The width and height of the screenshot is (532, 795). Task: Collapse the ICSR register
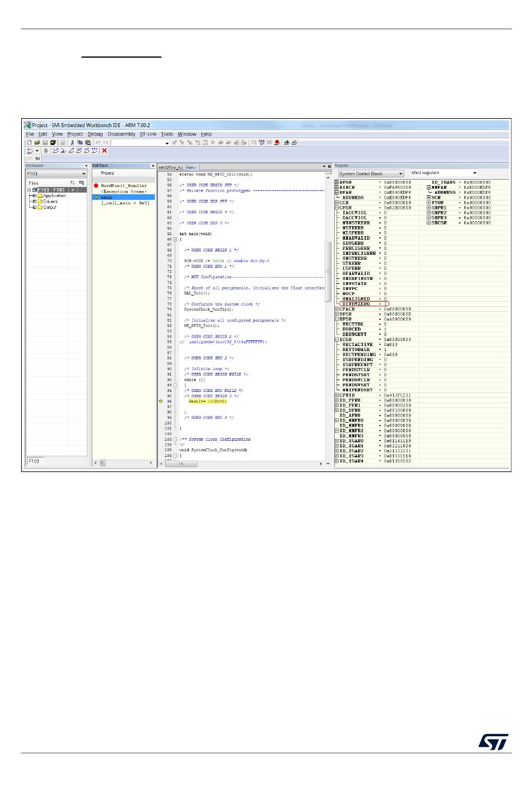click(337, 339)
